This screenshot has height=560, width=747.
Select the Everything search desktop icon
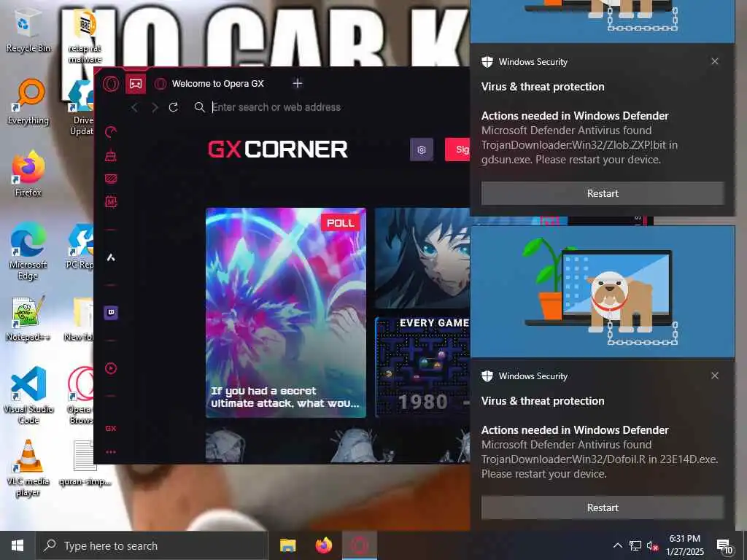click(28, 103)
